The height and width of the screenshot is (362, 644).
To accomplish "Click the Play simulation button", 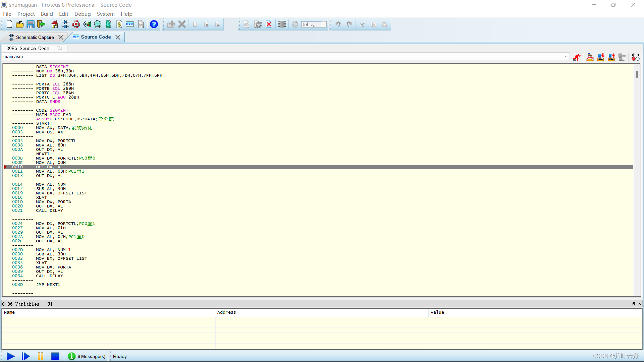I will coord(11,356).
